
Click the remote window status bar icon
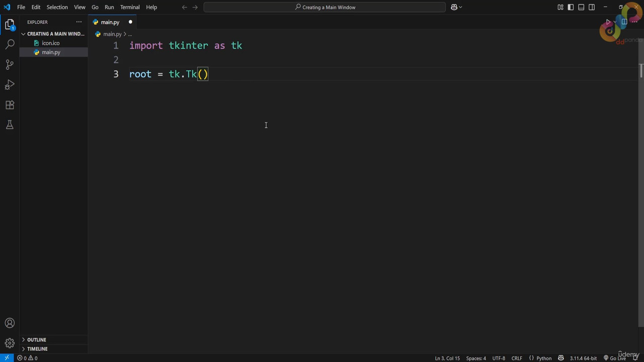pyautogui.click(x=7, y=358)
